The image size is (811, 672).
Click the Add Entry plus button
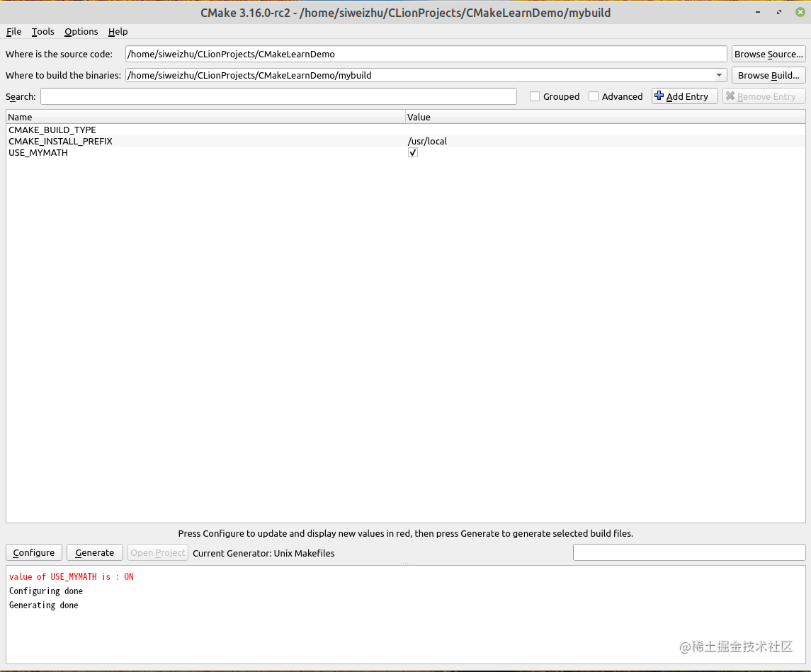pyautogui.click(x=684, y=97)
